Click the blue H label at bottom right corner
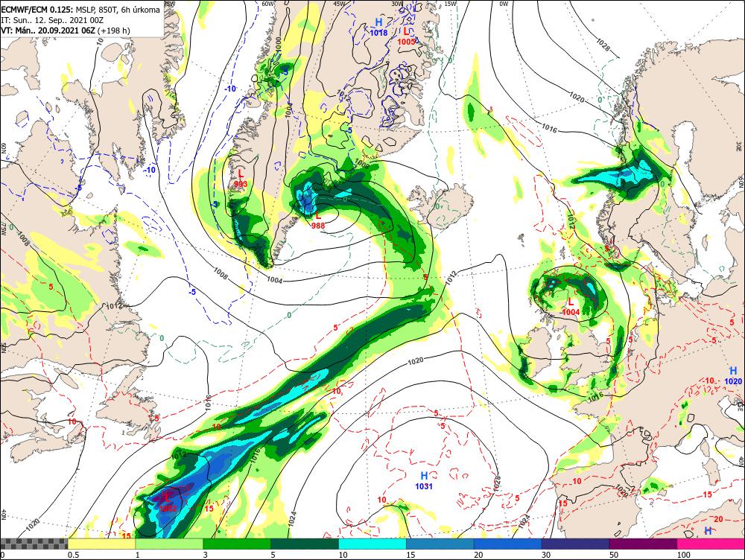 tap(708, 530)
